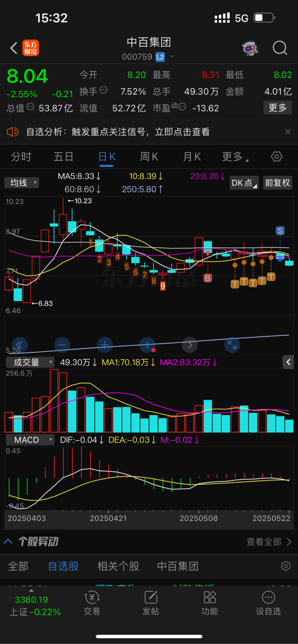
Task: Jump to earliest with double-left arrows
Action: pos(19,345)
